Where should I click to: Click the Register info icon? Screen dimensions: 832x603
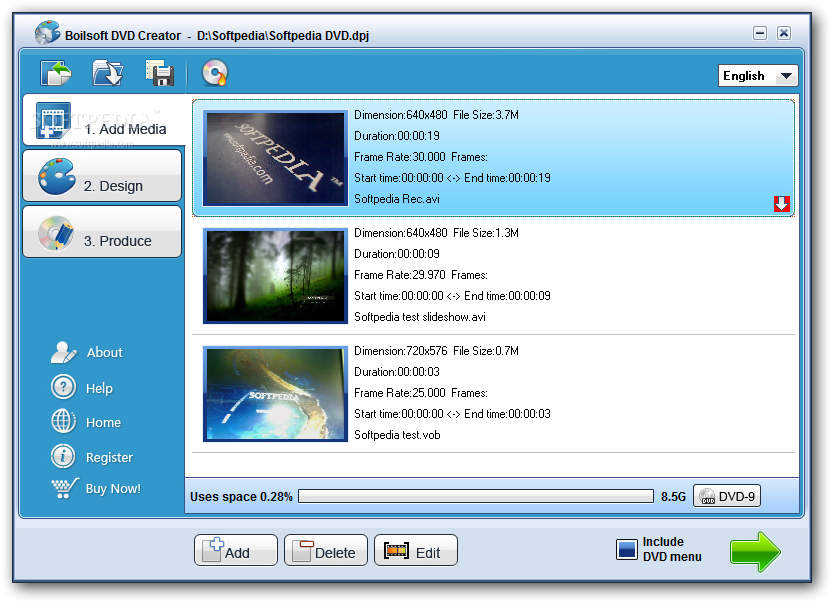63,456
